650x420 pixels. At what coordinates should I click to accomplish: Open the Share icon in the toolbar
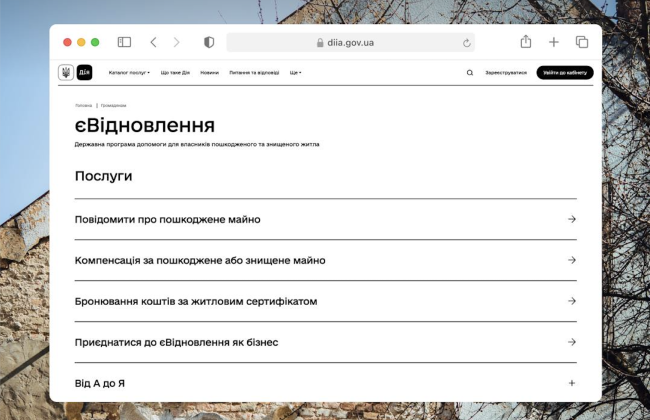pos(526,42)
